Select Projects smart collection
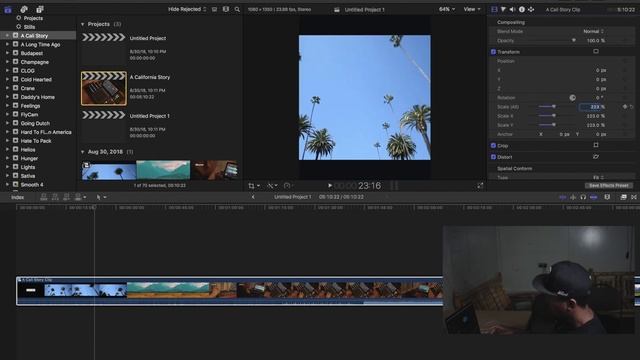Viewport: 640px width, 360px height. (x=33, y=18)
